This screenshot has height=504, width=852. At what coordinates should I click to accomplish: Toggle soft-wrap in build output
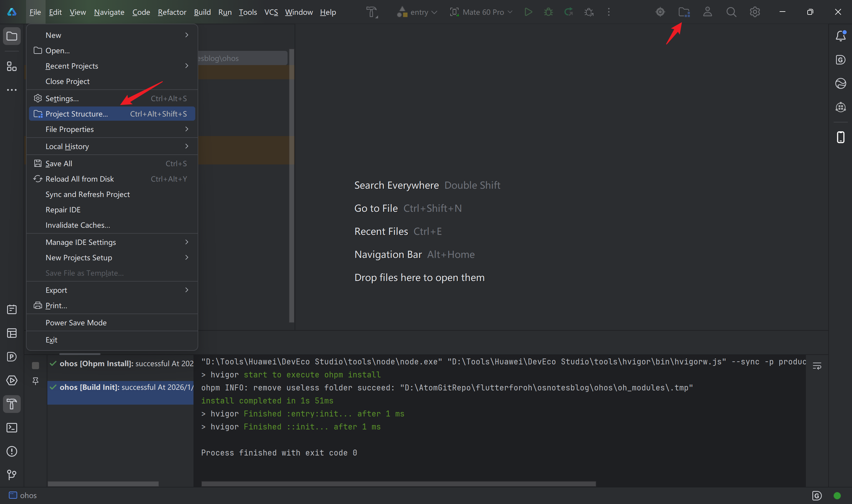point(817,366)
